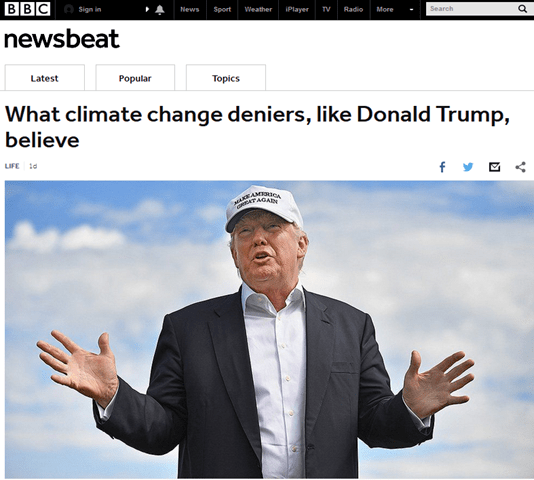Switch to the Popular tab
This screenshot has width=534, height=480.
[135, 78]
